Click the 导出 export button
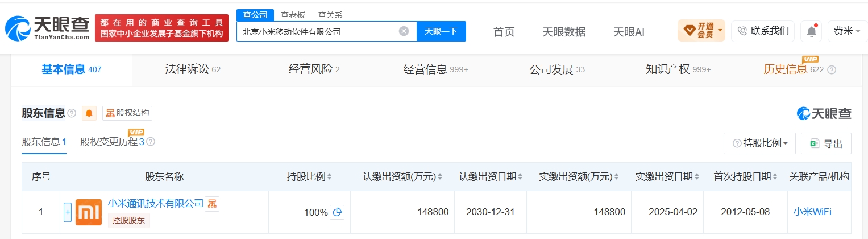The height and width of the screenshot is (239, 868). (x=826, y=143)
